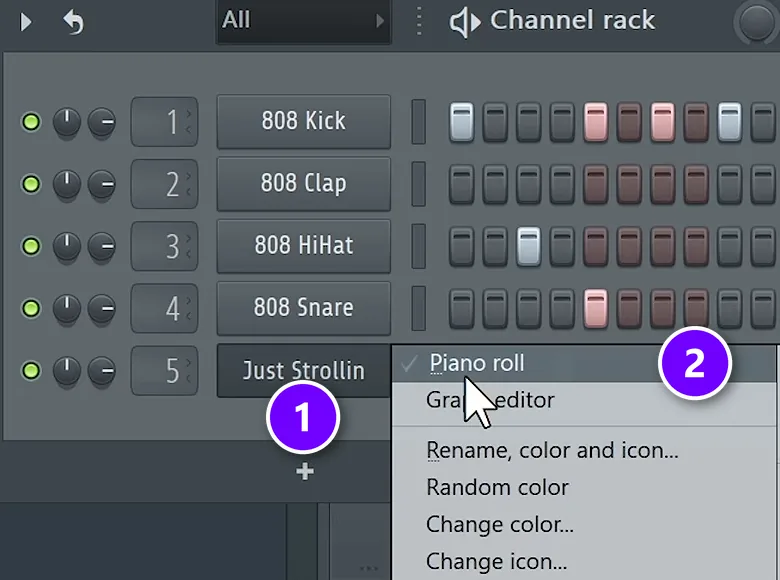
Task: Toggle first step of 808 Kick row
Action: 462,122
